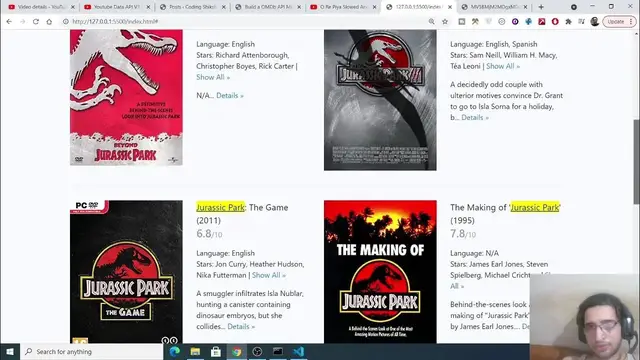The image size is (640, 360).
Task: Open OBS Studio from the taskbar
Action: click(x=257, y=351)
